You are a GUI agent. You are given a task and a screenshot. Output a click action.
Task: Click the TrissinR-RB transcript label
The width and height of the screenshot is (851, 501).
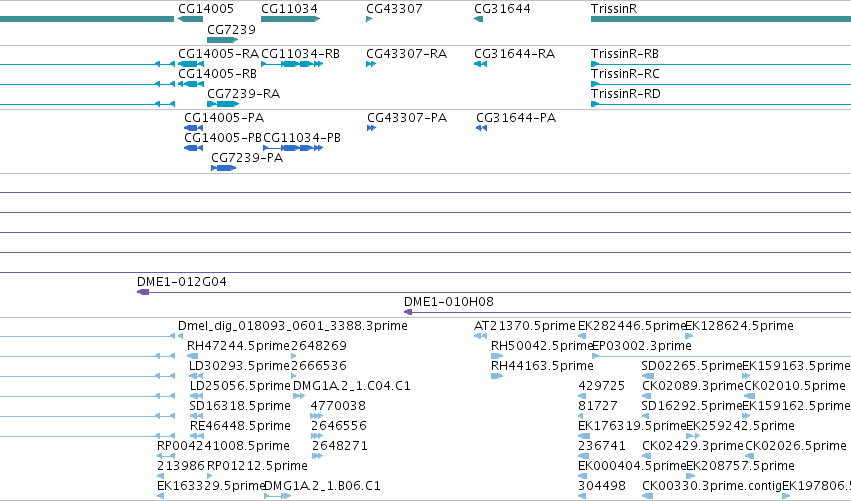625,54
